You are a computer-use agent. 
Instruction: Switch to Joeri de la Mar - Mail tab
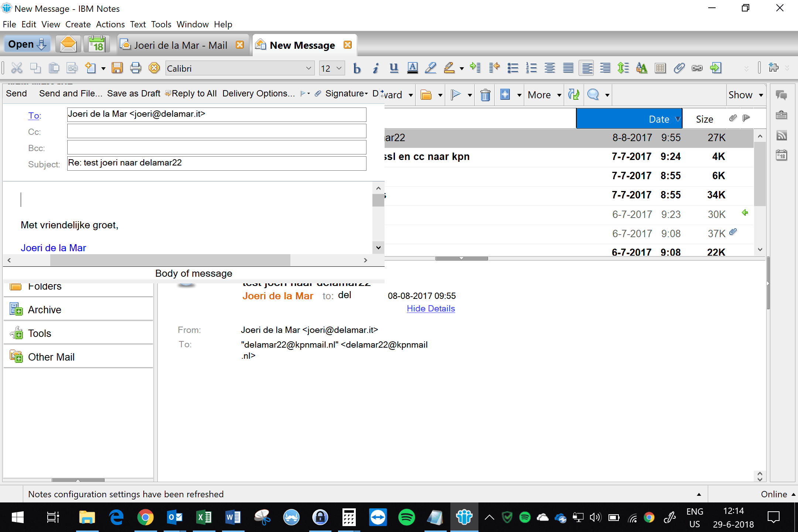click(x=180, y=45)
